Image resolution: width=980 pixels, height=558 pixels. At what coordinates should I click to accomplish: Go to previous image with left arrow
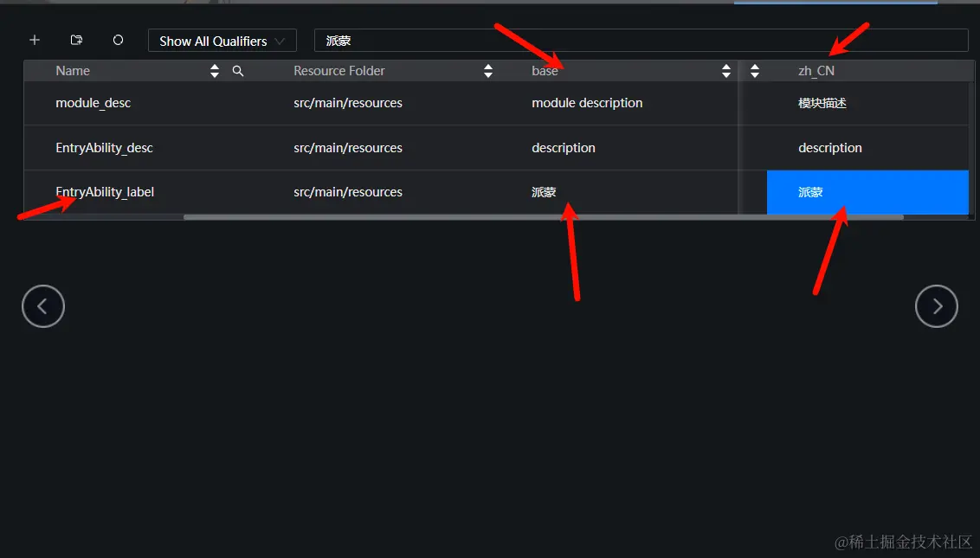43,306
